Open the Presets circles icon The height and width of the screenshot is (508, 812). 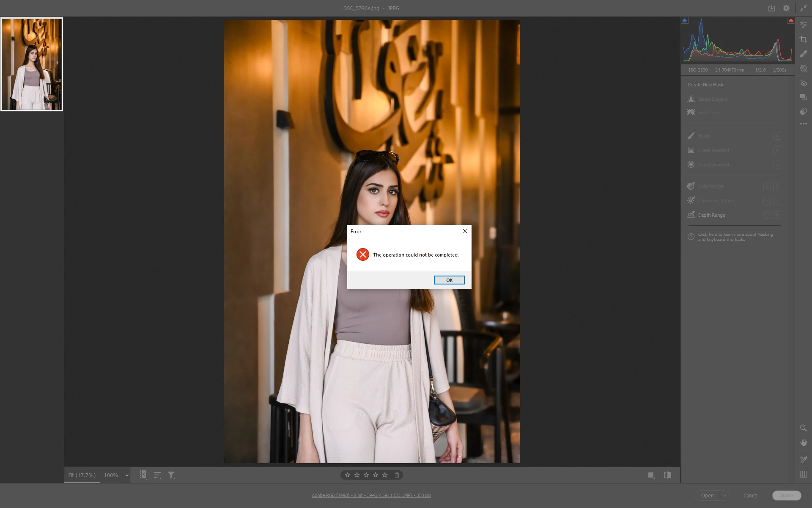coord(803,111)
